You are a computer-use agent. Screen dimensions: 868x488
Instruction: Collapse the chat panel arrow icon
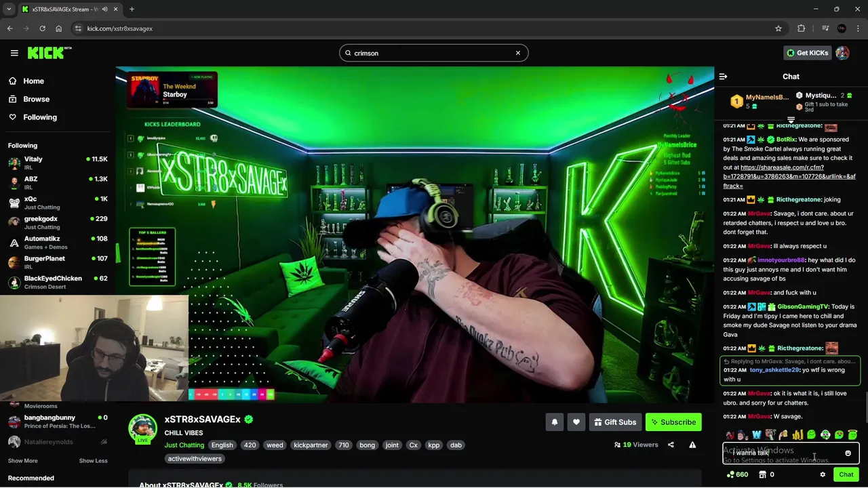[723, 77]
